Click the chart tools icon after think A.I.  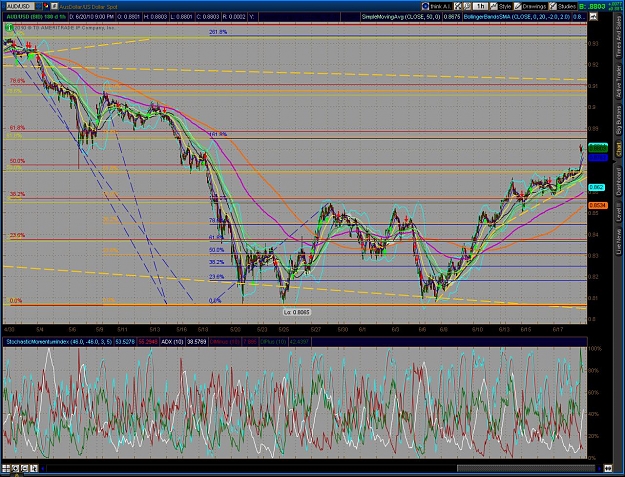458,6
